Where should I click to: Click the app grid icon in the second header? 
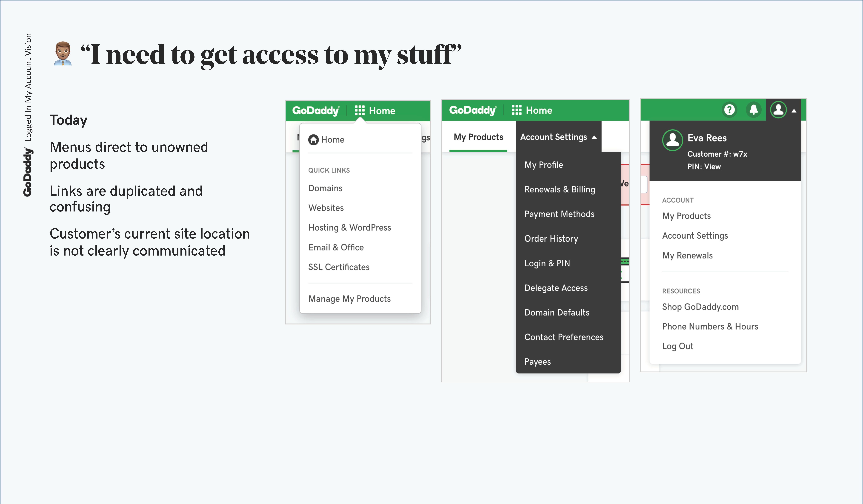516,110
